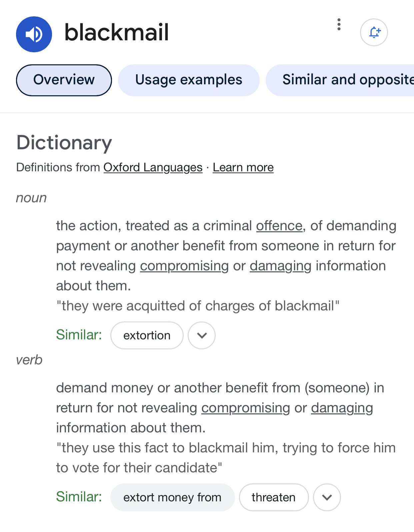Screen dimensions: 414x532
Task: Tap the 'threaten' similar word chip
Action: (274, 497)
